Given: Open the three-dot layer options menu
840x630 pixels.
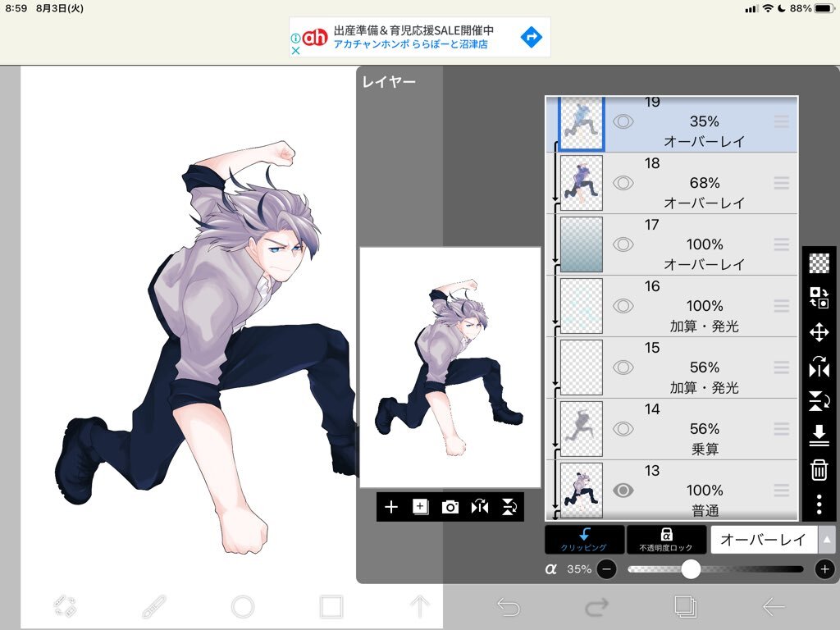Looking at the screenshot, I should (x=819, y=504).
